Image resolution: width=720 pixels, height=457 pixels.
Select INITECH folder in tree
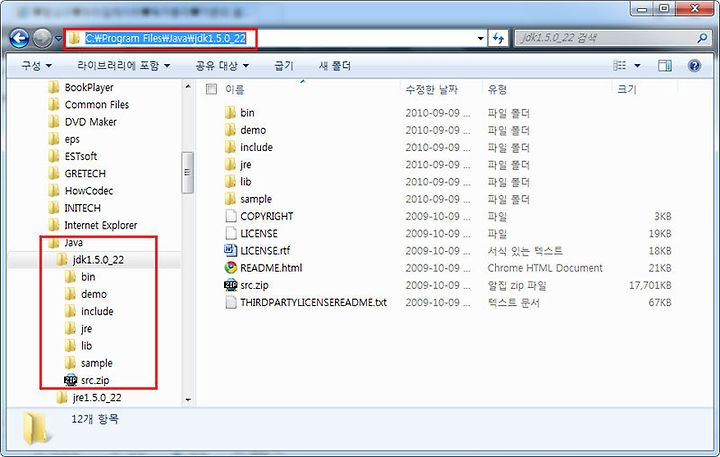coord(82,208)
